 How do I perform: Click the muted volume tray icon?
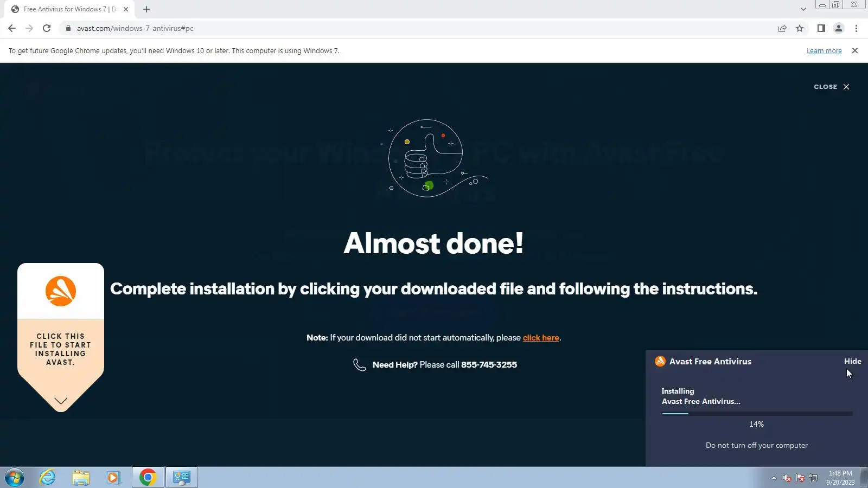787,478
